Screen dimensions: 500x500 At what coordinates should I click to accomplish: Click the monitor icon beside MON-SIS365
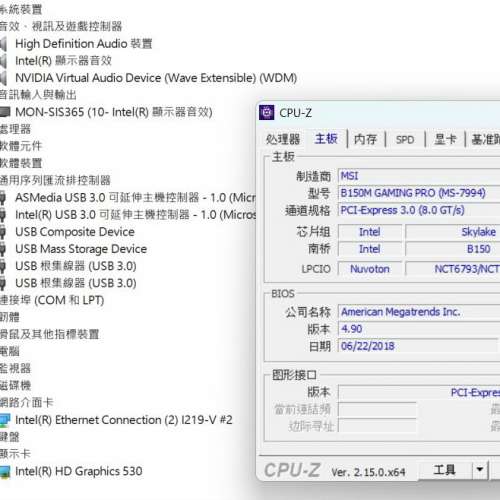tap(5, 112)
